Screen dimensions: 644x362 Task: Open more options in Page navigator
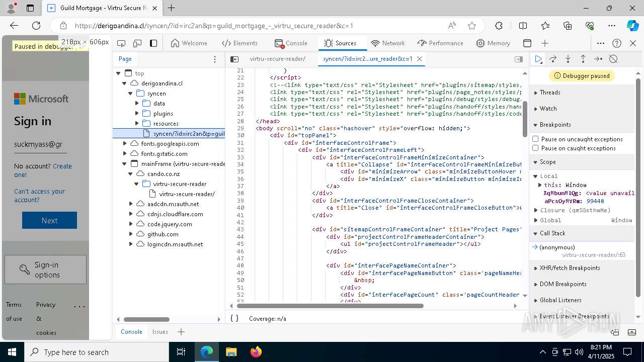215,59
